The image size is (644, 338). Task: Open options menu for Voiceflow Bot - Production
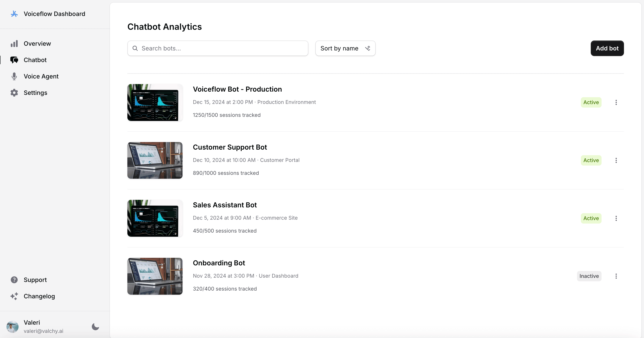point(616,102)
